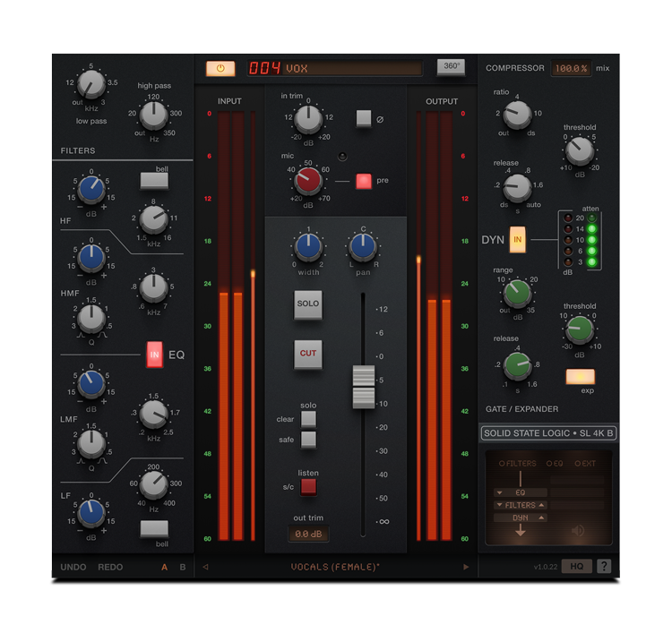Toggle the DYN IN switch
This screenshot has width=672, height=633.
point(518,240)
